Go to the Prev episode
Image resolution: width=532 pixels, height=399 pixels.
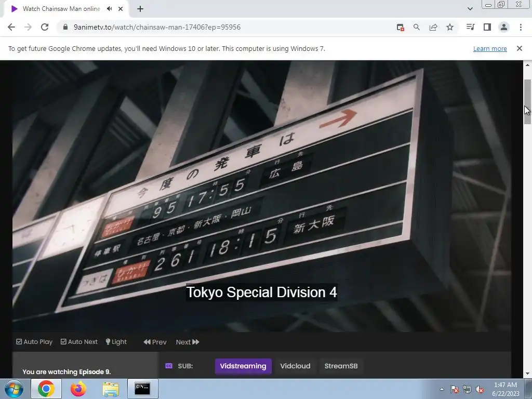(x=155, y=342)
